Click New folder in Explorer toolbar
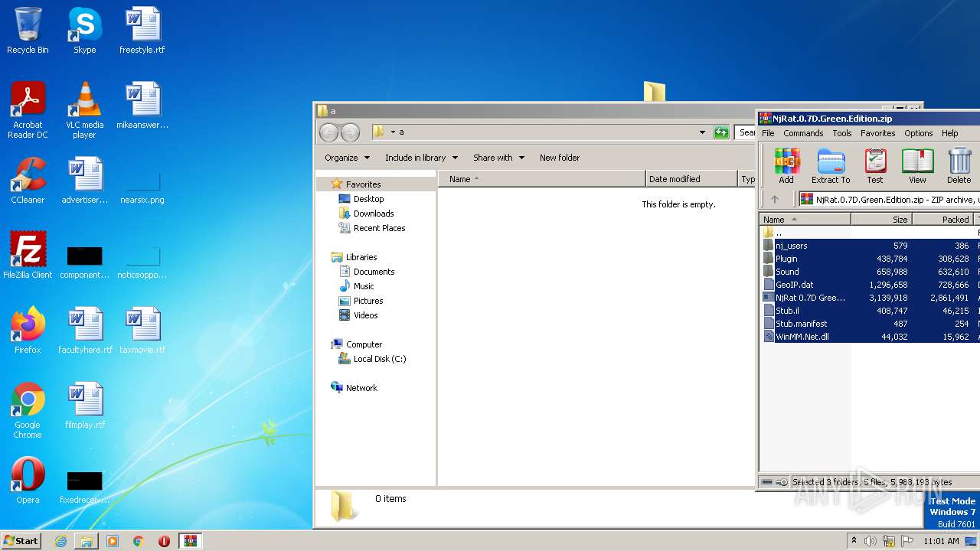Image resolution: width=980 pixels, height=551 pixels. (x=560, y=158)
